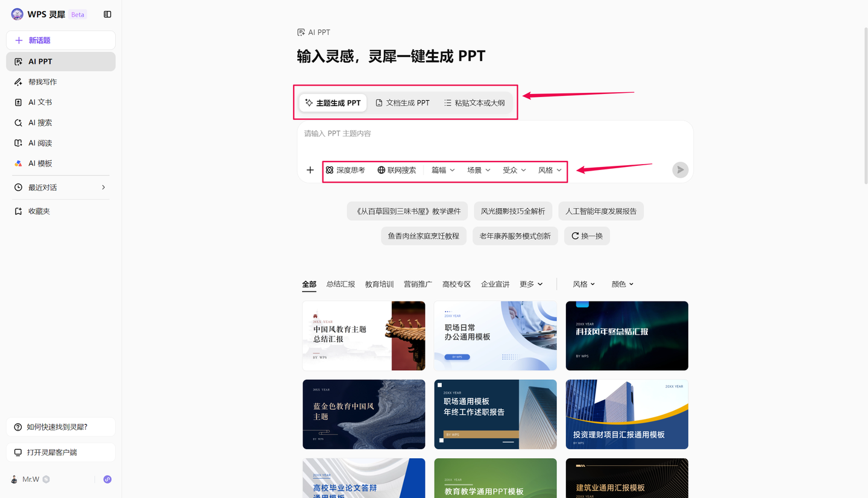Click the plus attachment icon
Image resolution: width=868 pixels, height=498 pixels.
click(310, 170)
